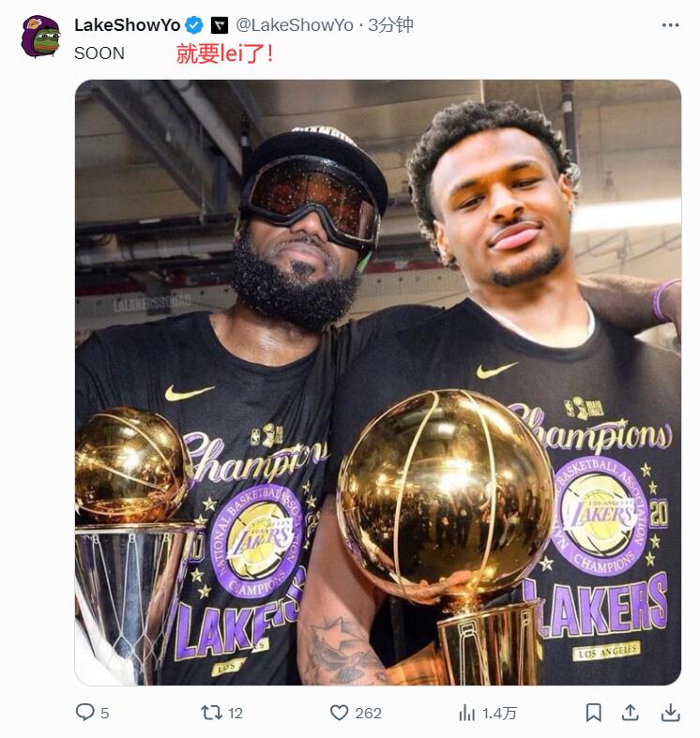Image resolution: width=700 pixels, height=738 pixels.
Task: Click the black affiliate badge beside the checkmark
Action: [219, 25]
